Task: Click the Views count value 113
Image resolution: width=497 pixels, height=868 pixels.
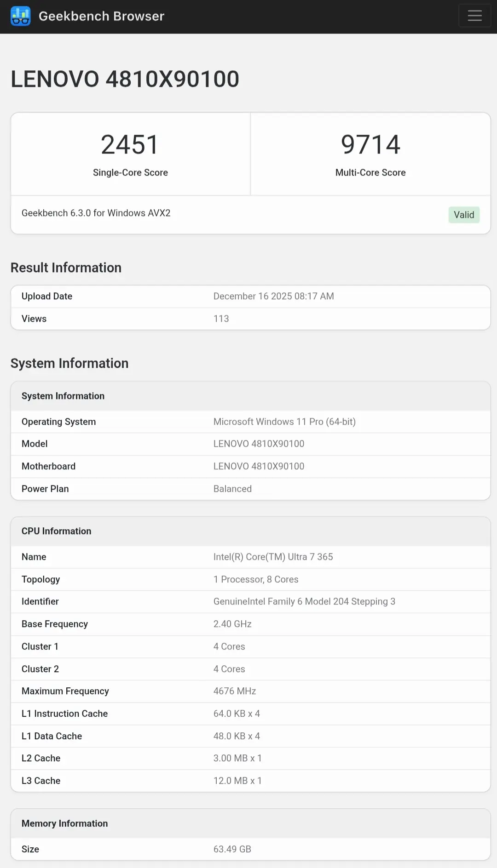Action: [x=221, y=319]
